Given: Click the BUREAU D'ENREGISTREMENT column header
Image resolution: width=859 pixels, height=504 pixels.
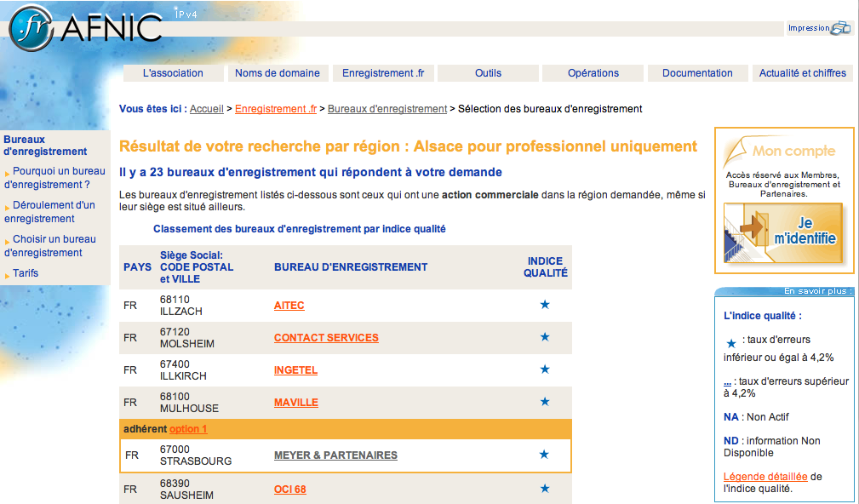Looking at the screenshot, I should [351, 266].
